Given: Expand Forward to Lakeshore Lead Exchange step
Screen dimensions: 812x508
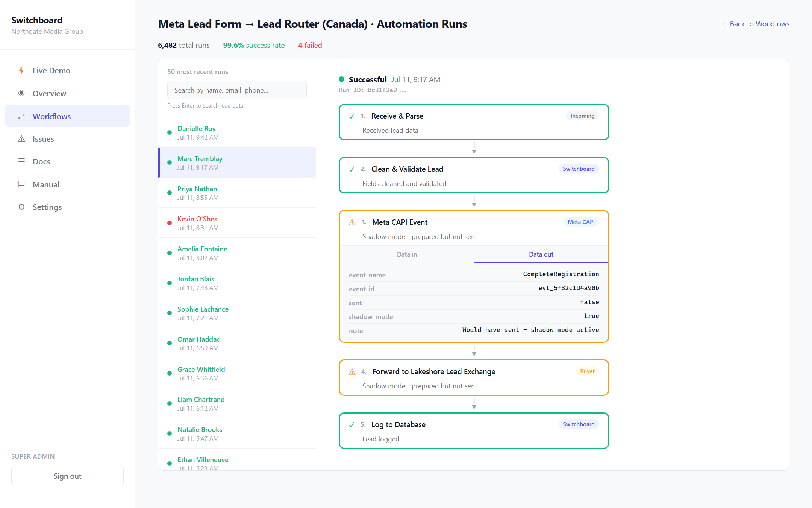Looking at the screenshot, I should pyautogui.click(x=474, y=378).
